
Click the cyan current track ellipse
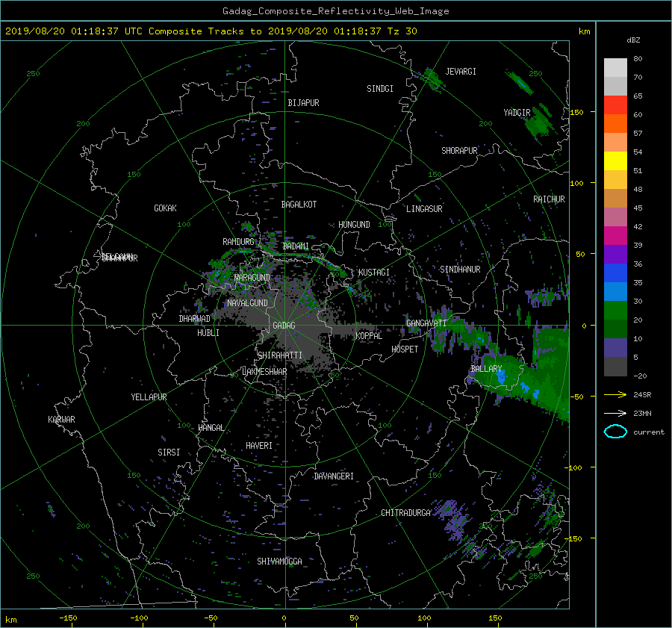615,432
